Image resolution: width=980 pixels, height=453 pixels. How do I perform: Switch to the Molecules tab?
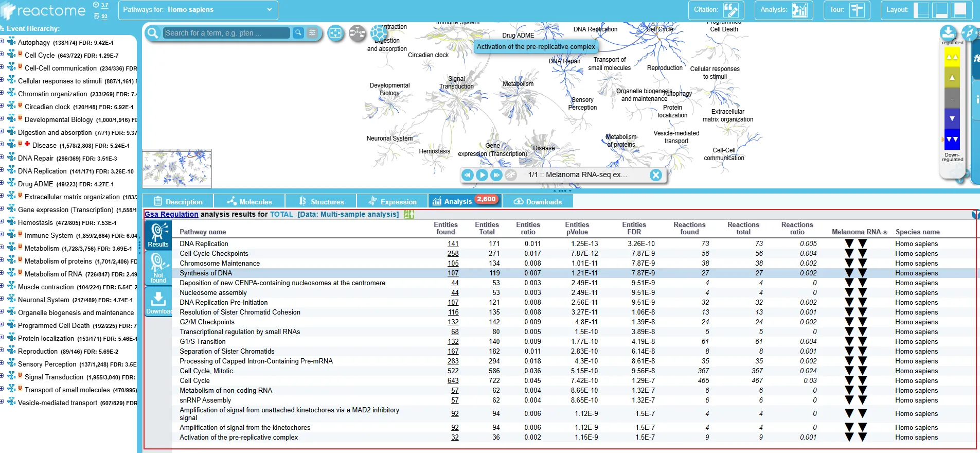point(250,202)
